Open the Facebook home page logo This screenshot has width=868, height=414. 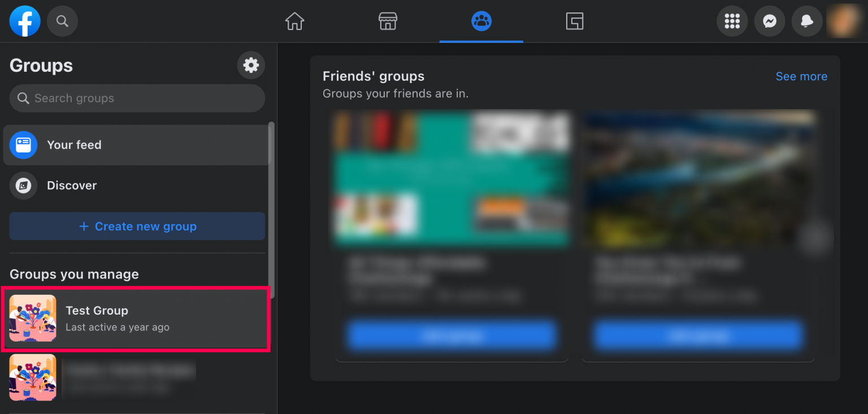[x=24, y=21]
